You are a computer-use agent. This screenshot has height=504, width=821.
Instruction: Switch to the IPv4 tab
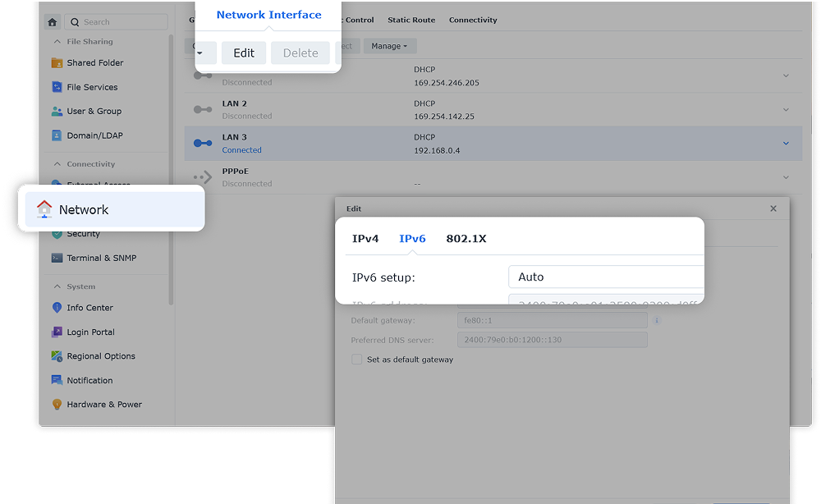pyautogui.click(x=365, y=239)
